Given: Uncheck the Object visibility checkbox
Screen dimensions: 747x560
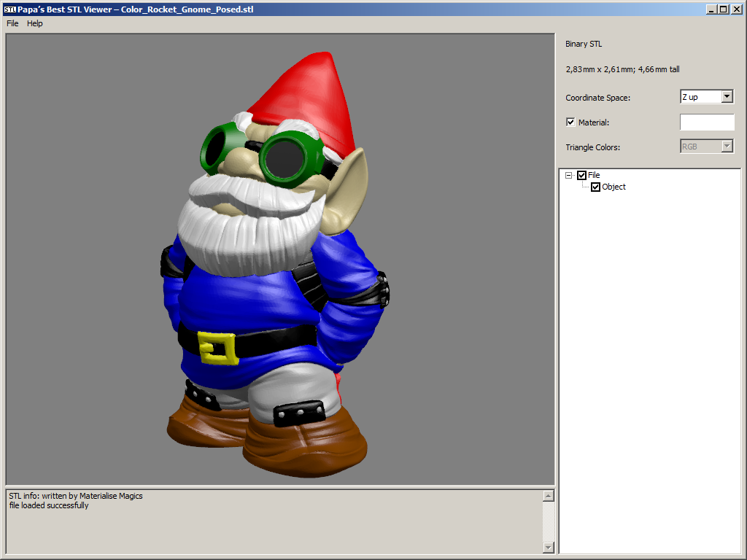Looking at the screenshot, I should pos(595,187).
